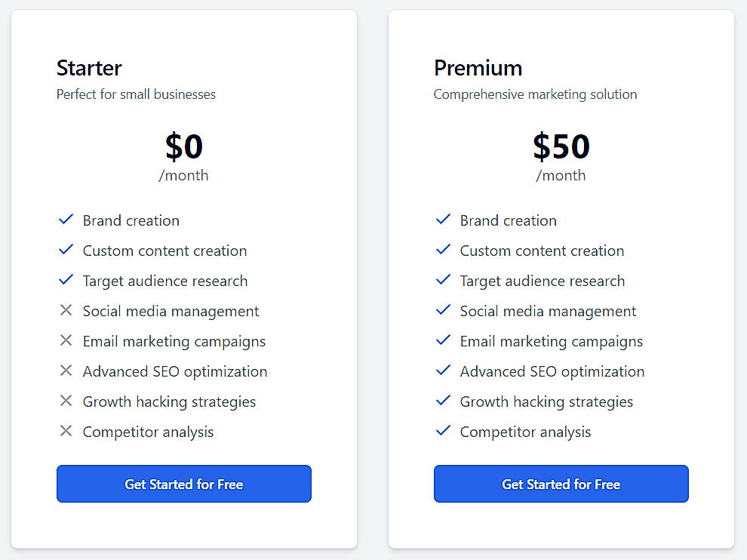Click the X icon beside Competitor analysis
The width and height of the screenshot is (747, 560).
point(66,431)
